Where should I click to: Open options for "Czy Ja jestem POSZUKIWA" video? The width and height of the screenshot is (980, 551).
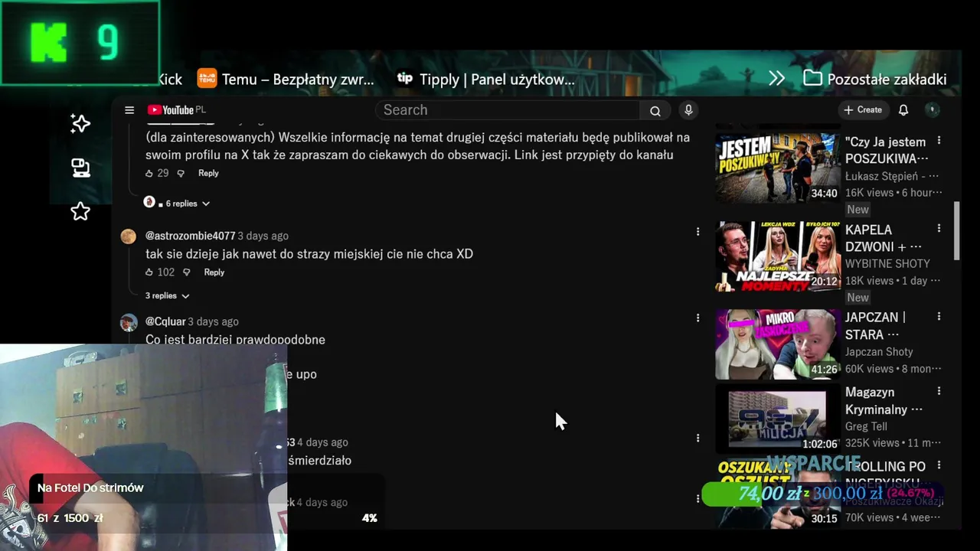939,141
